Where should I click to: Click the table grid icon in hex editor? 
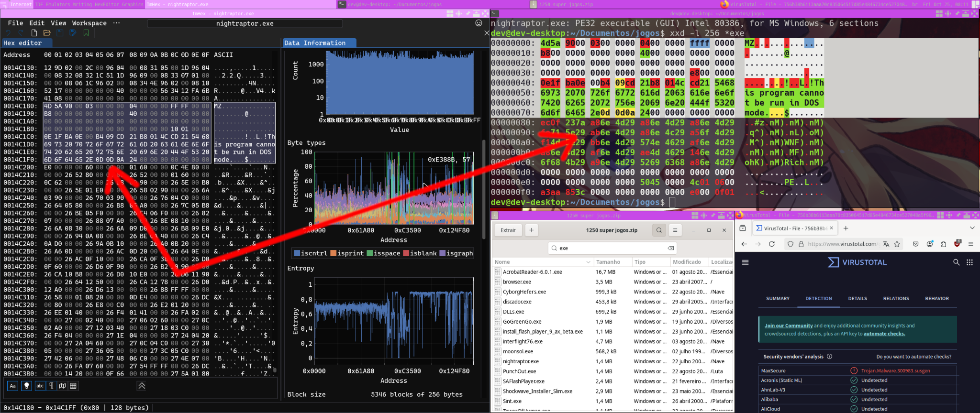coord(73,386)
